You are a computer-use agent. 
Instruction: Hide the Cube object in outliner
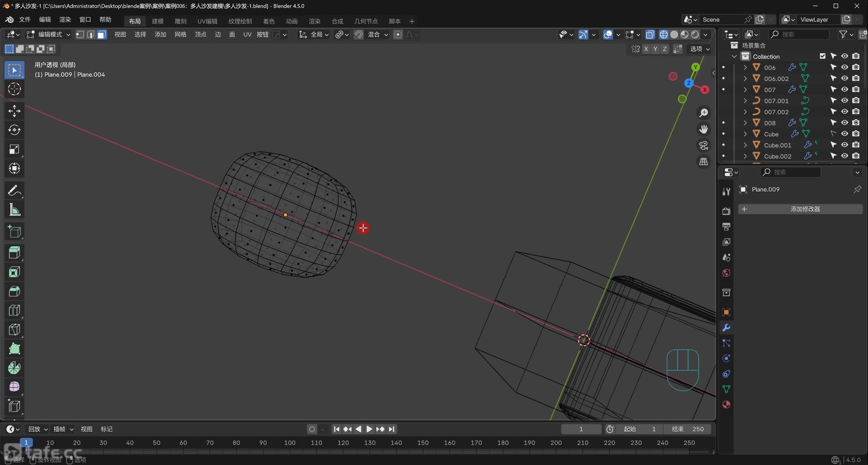(845, 134)
